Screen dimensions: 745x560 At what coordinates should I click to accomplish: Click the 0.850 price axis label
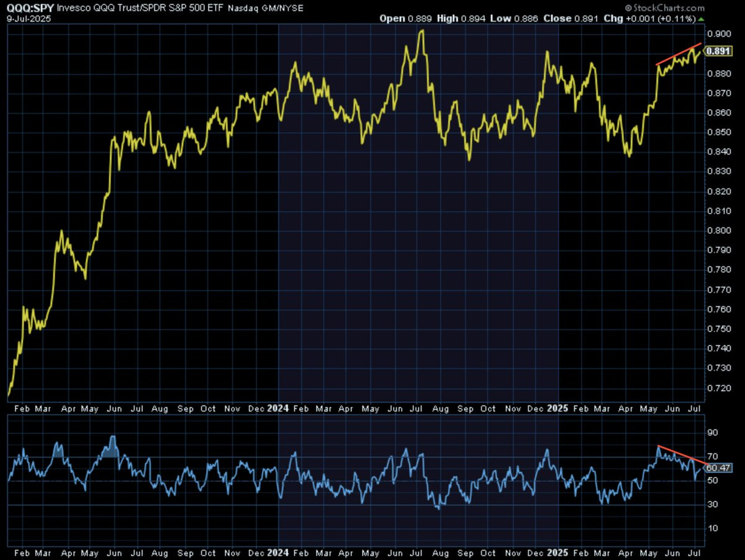pos(720,132)
